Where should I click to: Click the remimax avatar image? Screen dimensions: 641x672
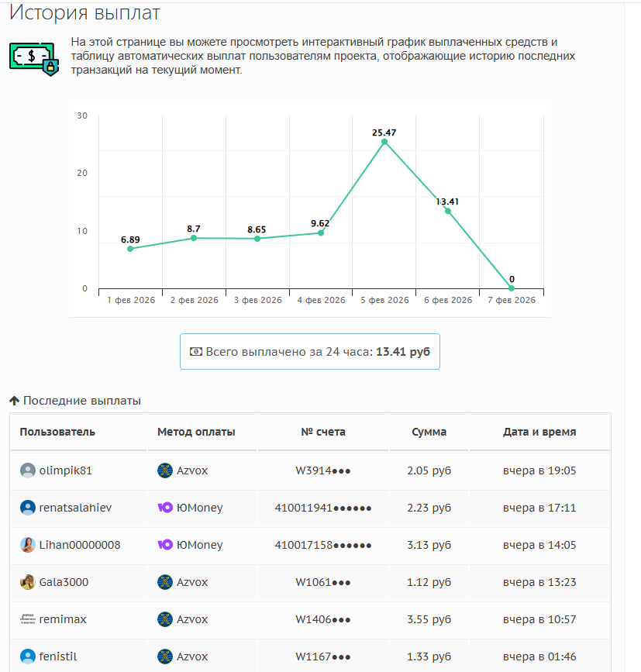(28, 619)
